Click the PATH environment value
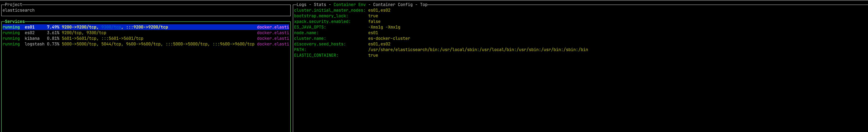Viewport: 868px width, 132px height. point(478,50)
